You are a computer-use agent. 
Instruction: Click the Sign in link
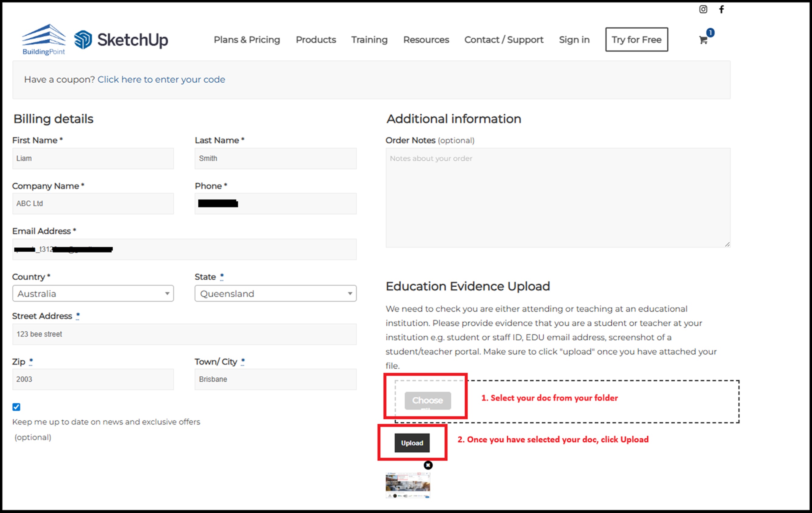(574, 40)
